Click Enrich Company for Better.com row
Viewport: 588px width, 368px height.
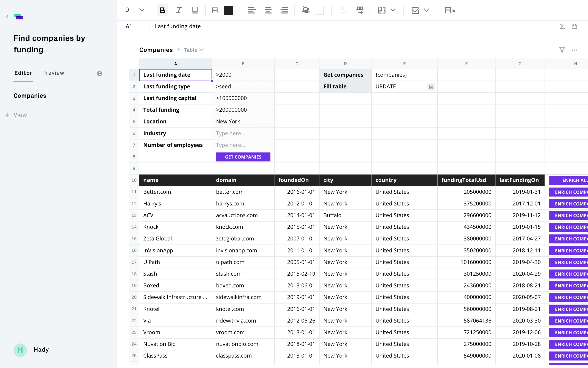(x=569, y=192)
